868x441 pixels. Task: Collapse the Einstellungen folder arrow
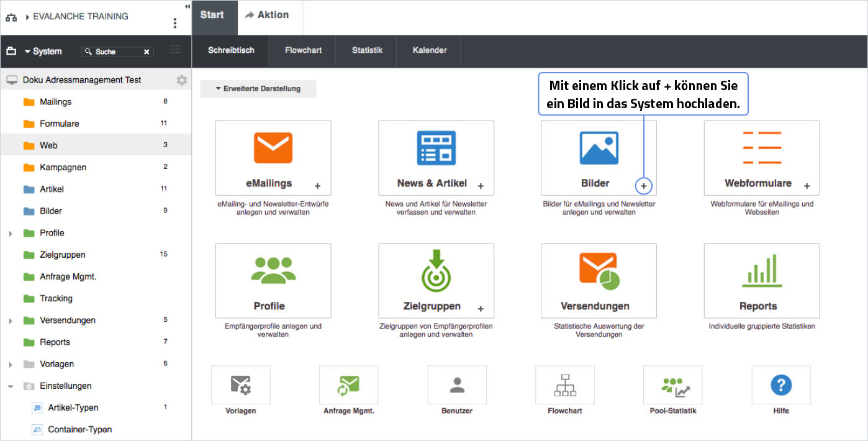(10, 386)
